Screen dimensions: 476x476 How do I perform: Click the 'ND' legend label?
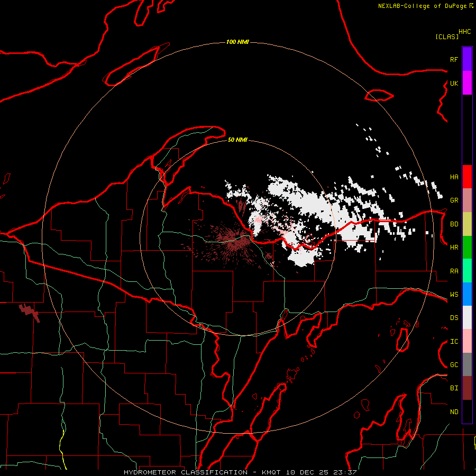click(454, 412)
